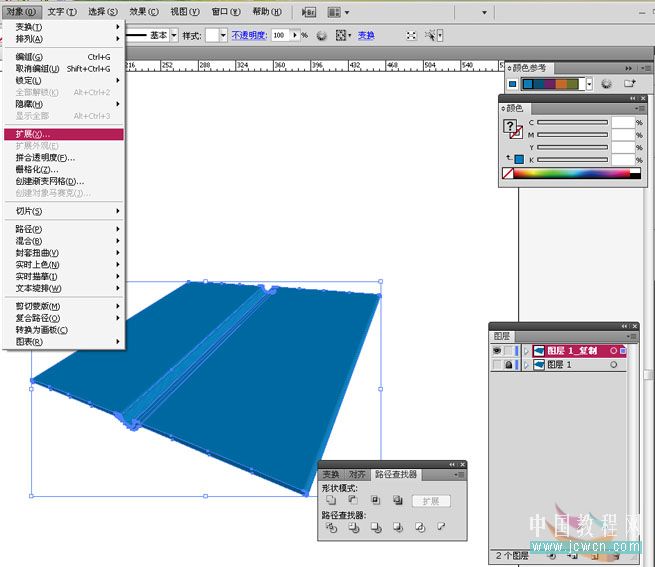Select 扩展(X)... menu item

pos(64,134)
